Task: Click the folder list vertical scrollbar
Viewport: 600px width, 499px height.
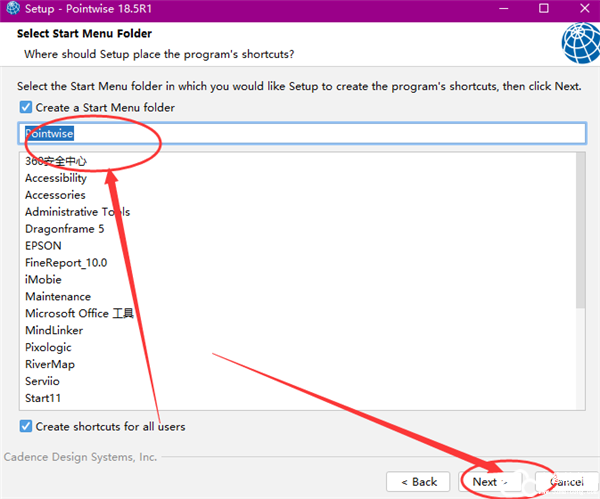Action: tap(580, 230)
